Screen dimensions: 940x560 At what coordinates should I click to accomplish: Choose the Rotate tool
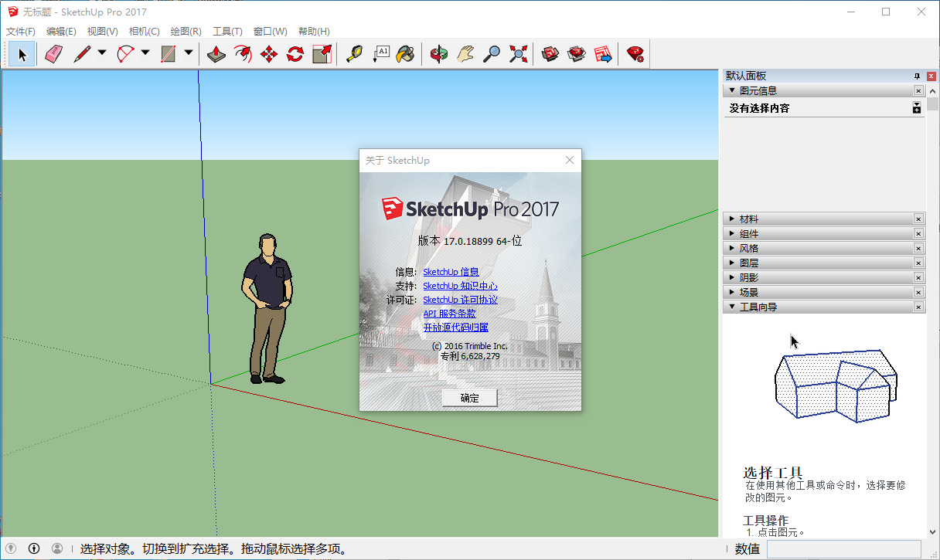295,54
